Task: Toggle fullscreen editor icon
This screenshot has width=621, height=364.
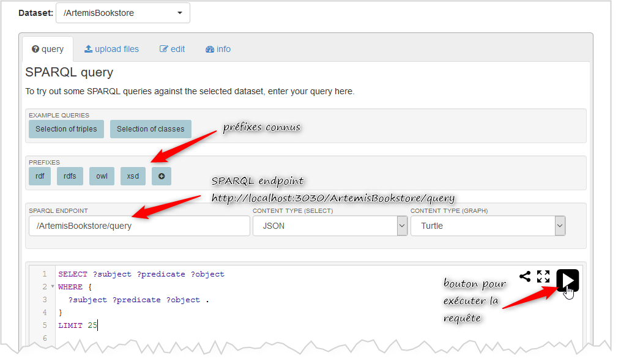Action: pos(543,277)
